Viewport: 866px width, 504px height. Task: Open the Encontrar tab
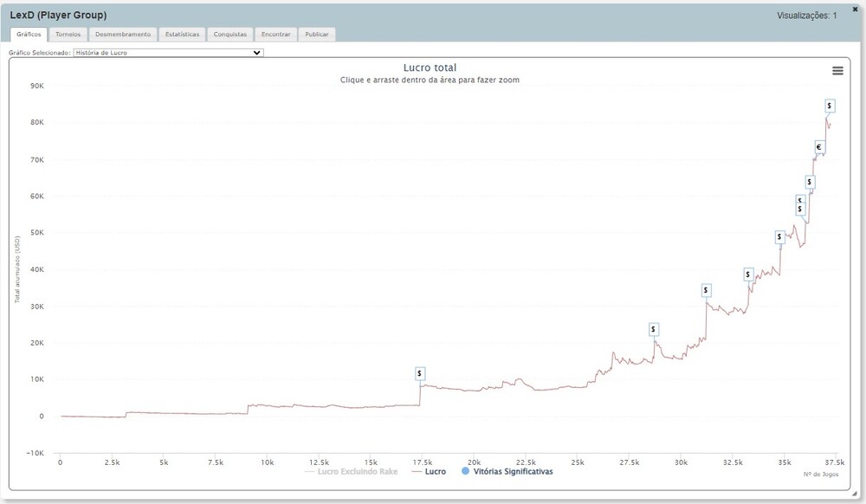(x=275, y=35)
